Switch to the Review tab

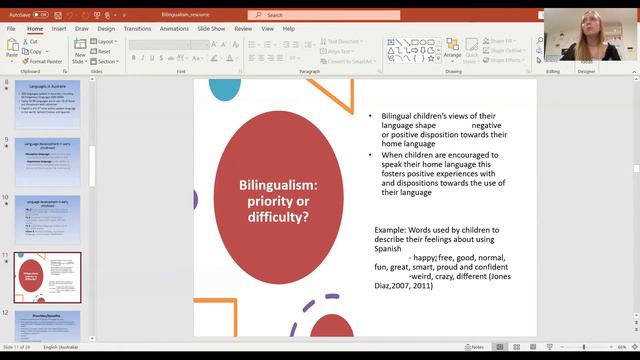(x=243, y=29)
